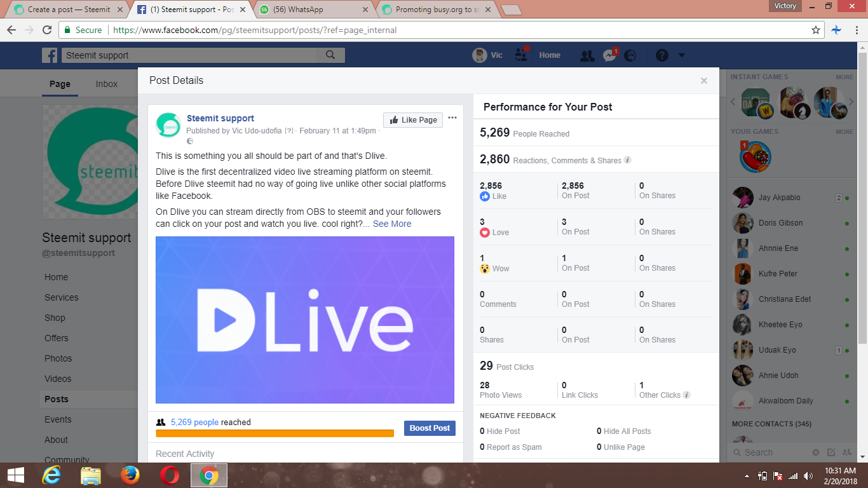Open chat with Christiana Edet

click(x=792, y=299)
